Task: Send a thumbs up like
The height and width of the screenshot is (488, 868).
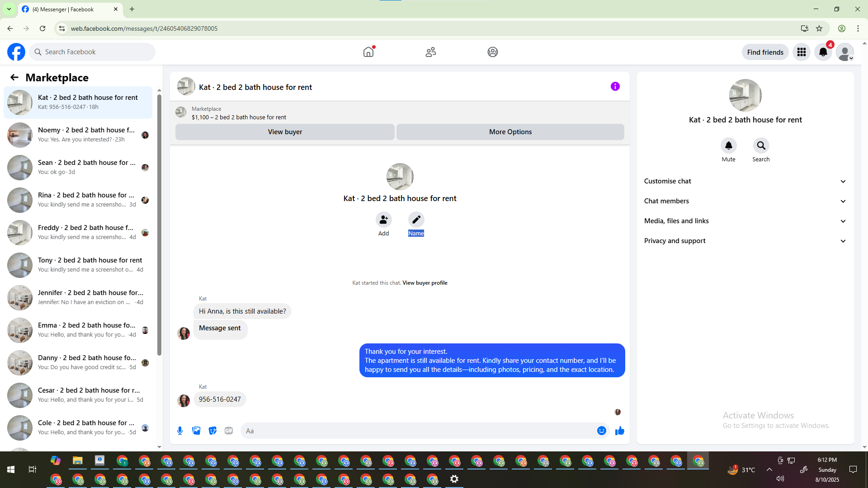Action: click(619, 431)
